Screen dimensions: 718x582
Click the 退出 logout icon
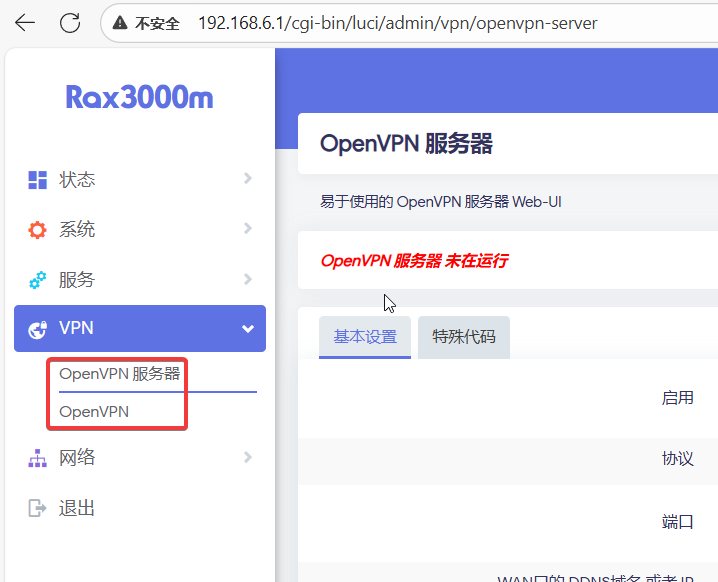coord(38,508)
